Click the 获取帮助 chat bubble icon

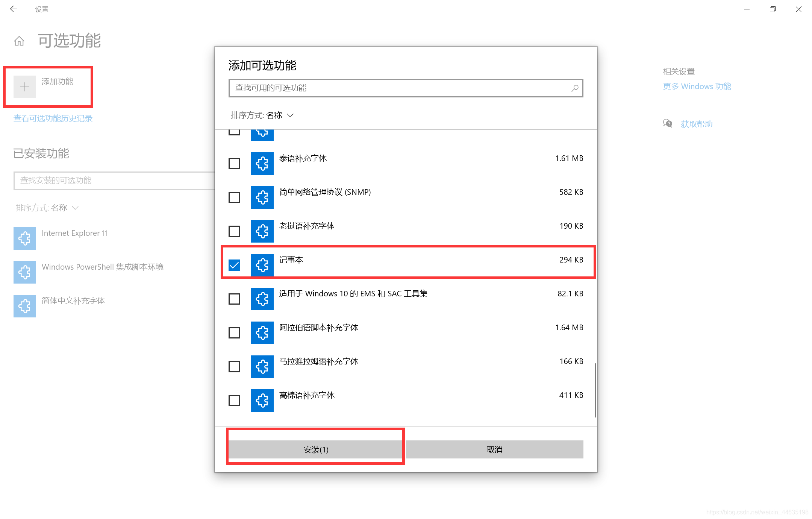pos(668,123)
